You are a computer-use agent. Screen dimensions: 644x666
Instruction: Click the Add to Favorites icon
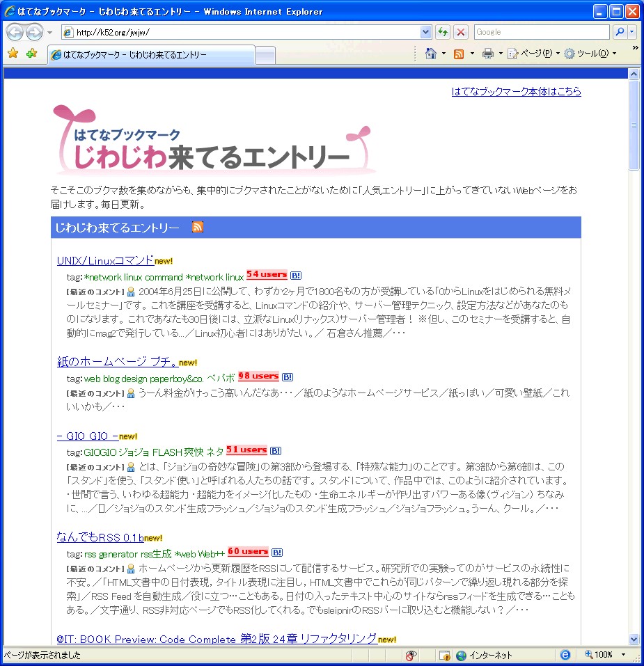[x=31, y=53]
